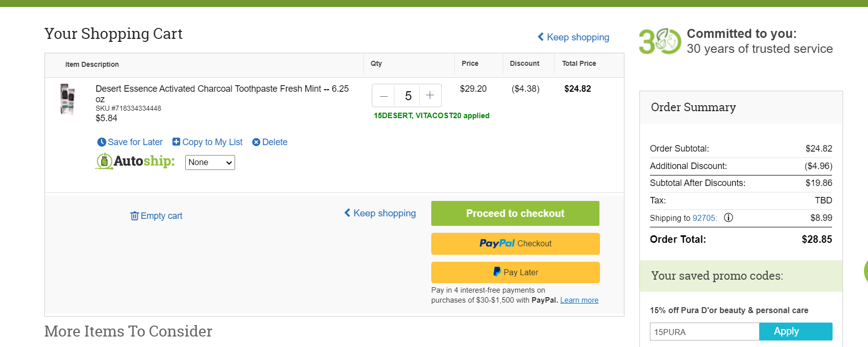Click Keep shopping link beside checkout
The image size is (868, 347).
[380, 213]
